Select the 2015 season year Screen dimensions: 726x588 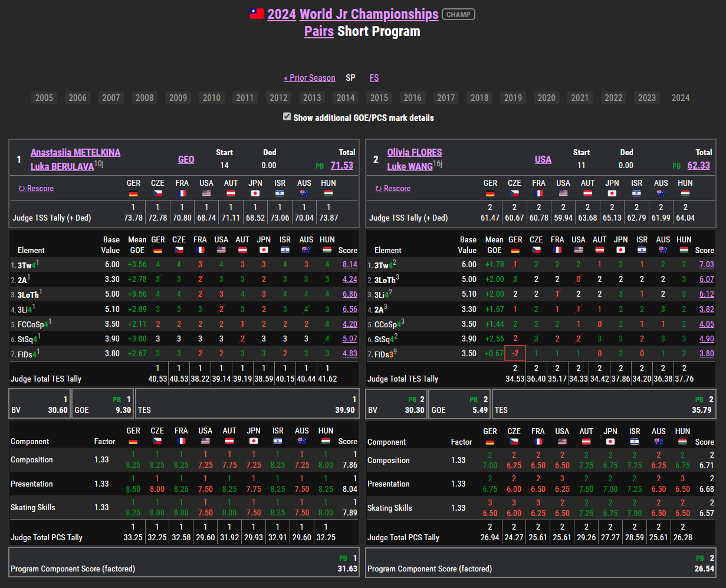coord(379,98)
